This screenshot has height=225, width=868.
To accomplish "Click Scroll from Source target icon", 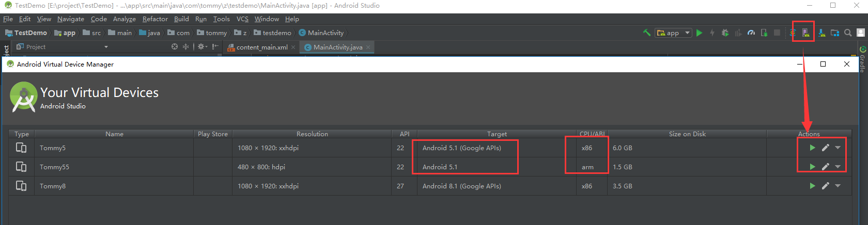I will click(x=175, y=46).
